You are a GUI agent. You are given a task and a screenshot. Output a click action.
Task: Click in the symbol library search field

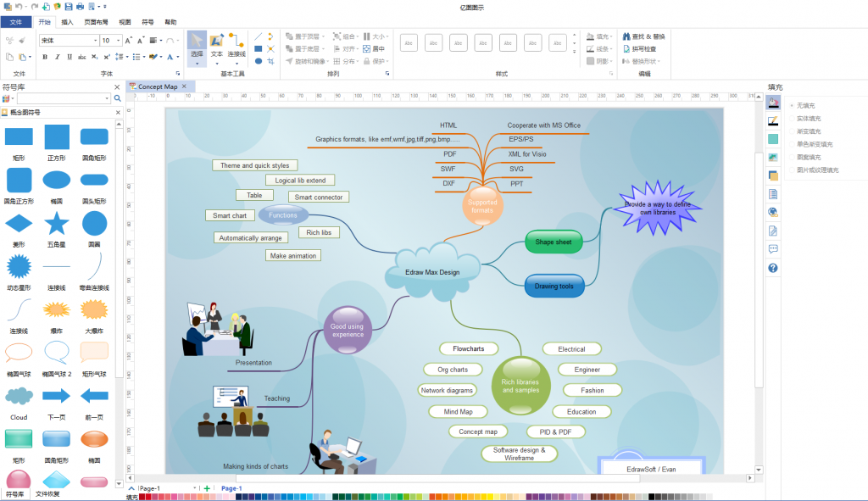[63, 98]
